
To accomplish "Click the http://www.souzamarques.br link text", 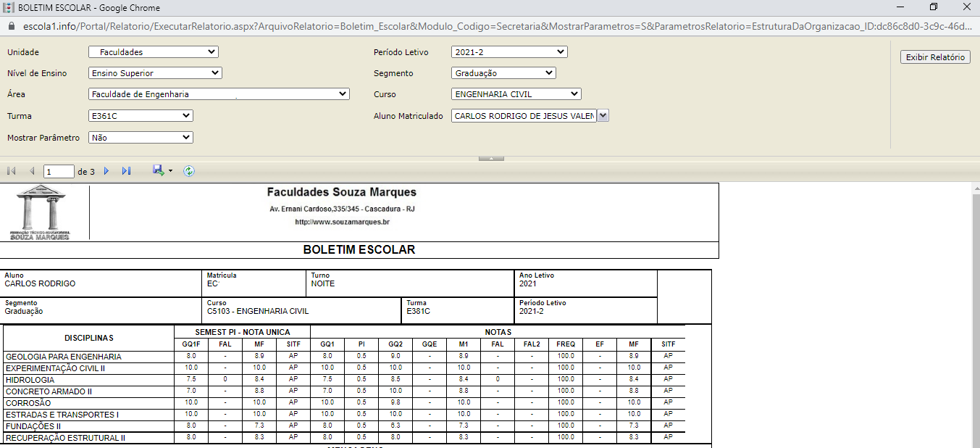I will point(342,222).
